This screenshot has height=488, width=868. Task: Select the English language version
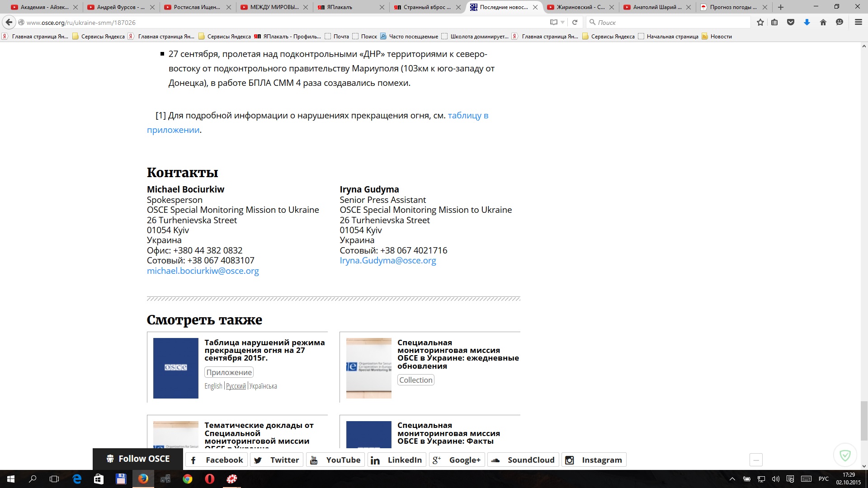pos(213,386)
